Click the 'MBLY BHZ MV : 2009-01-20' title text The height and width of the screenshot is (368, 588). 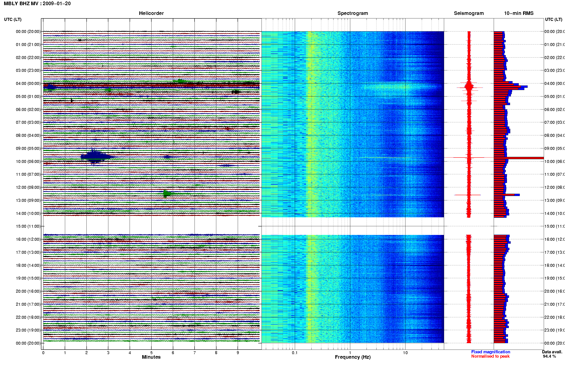(x=37, y=4)
